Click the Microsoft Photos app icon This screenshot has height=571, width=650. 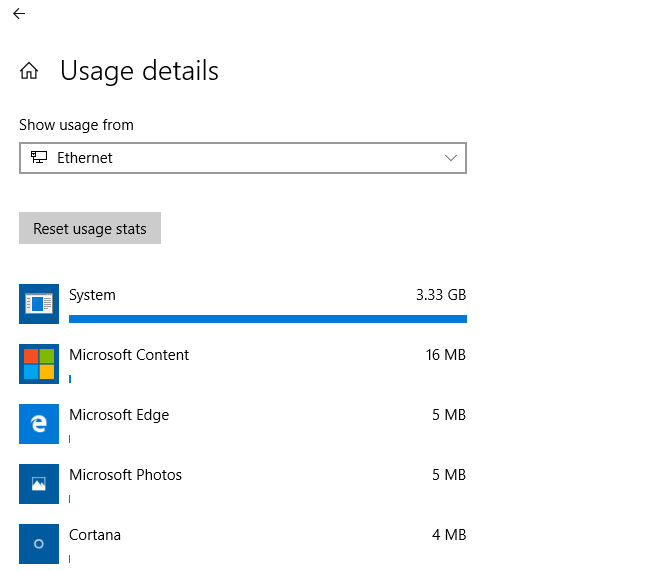click(x=39, y=484)
